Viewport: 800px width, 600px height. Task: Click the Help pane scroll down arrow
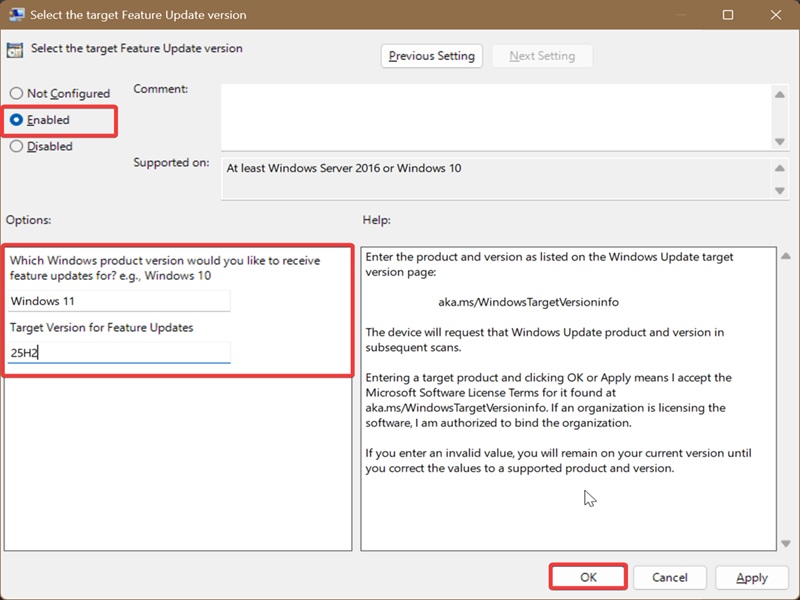(x=786, y=543)
